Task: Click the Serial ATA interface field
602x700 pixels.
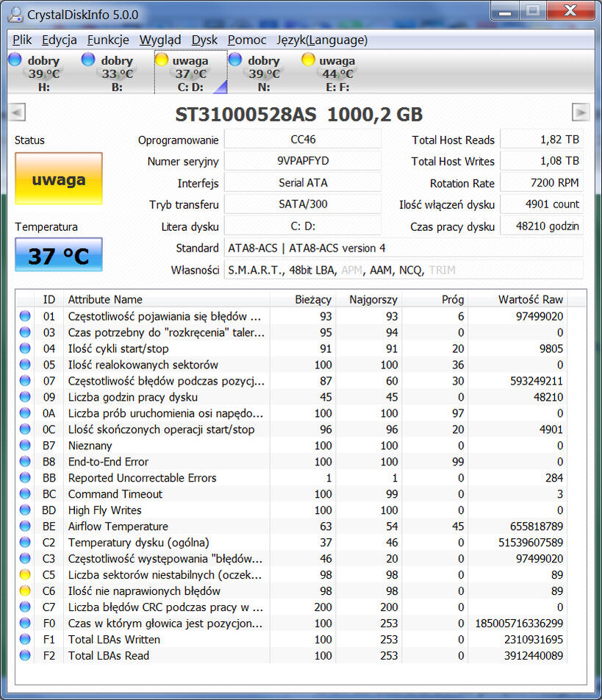Action: point(303,182)
